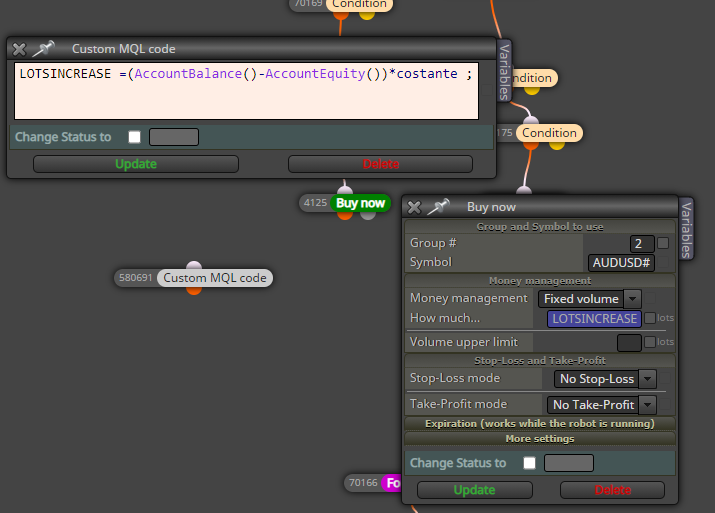Click yellow output of Condition 70169 node
The height and width of the screenshot is (513, 715).
click(x=367, y=16)
